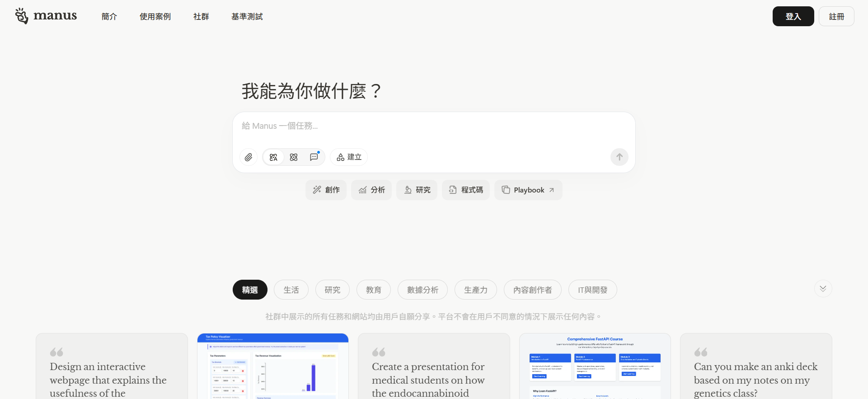Open the 'Create a presentation for medical students' card

pos(434,366)
